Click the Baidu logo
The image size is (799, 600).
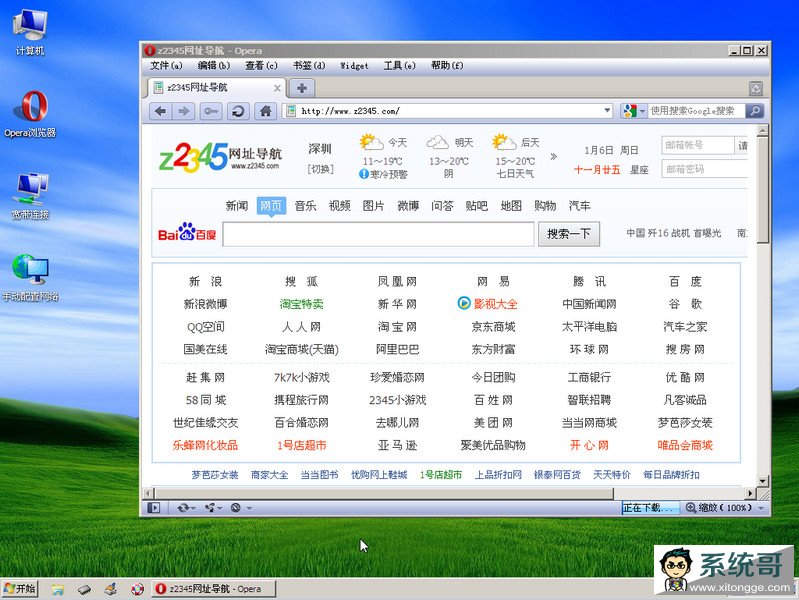coord(187,232)
